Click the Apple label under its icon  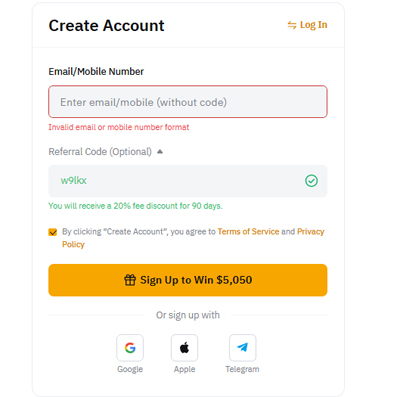coord(184,369)
